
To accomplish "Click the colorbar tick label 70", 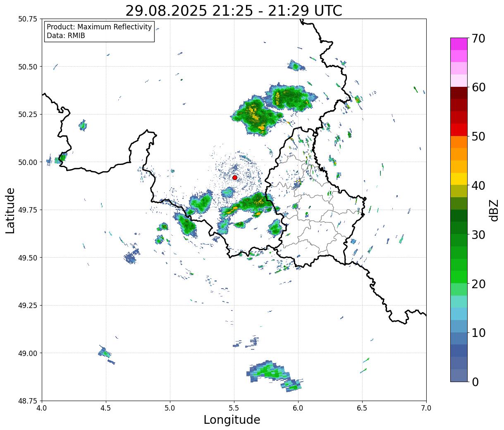I will coord(478,38).
